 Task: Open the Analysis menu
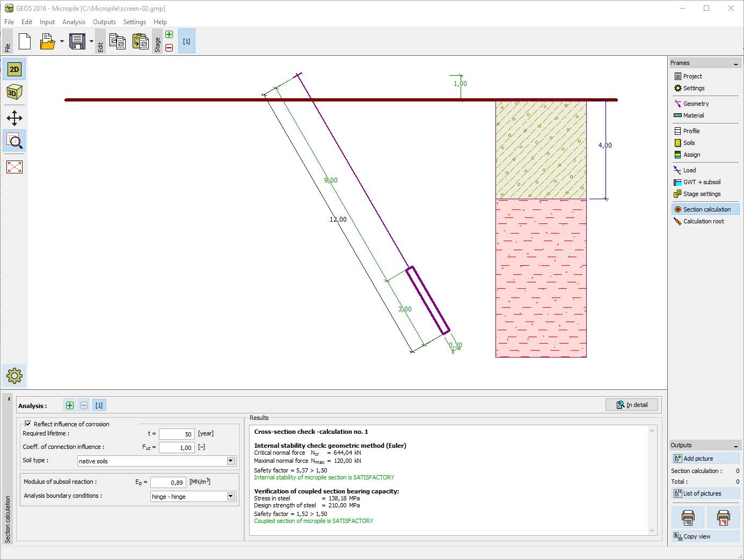[x=74, y=22]
